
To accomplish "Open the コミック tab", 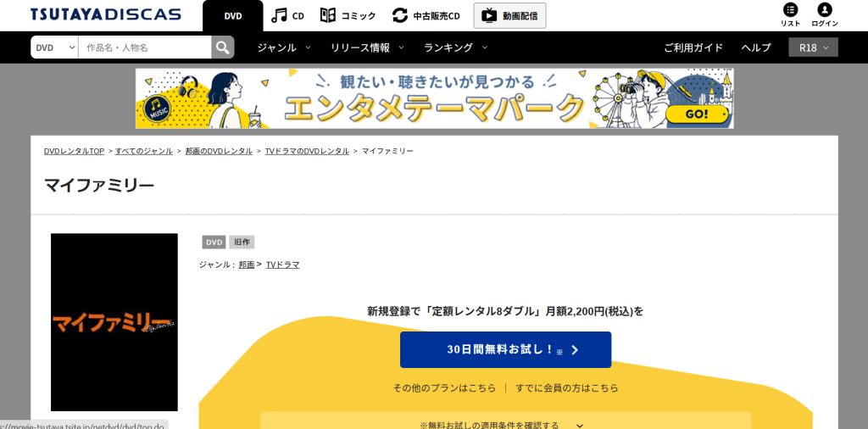I will [348, 15].
